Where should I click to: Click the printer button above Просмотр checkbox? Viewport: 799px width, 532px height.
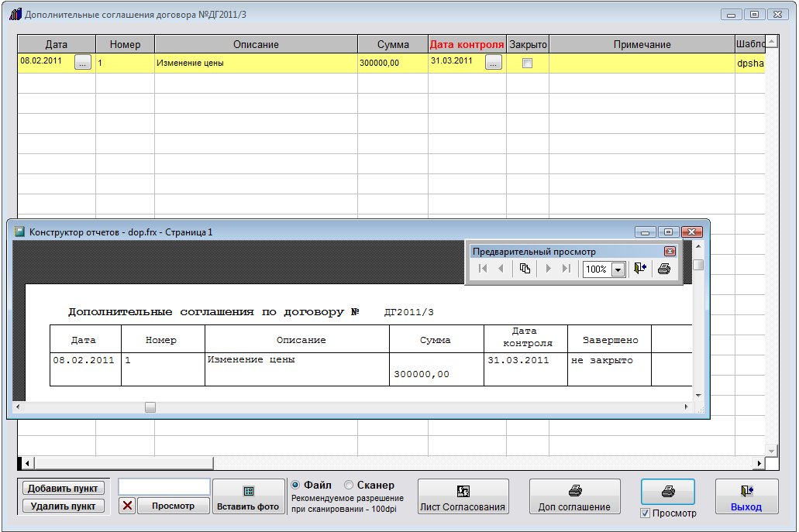pos(667,492)
